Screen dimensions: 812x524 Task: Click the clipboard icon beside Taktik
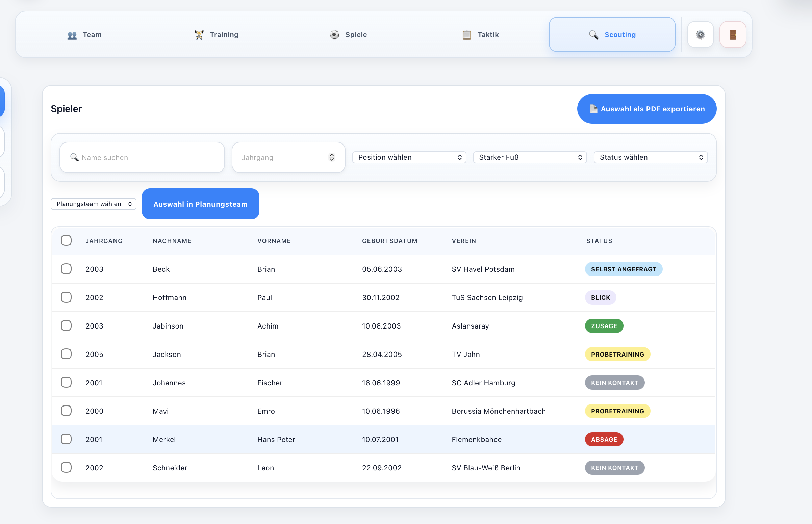pos(466,35)
